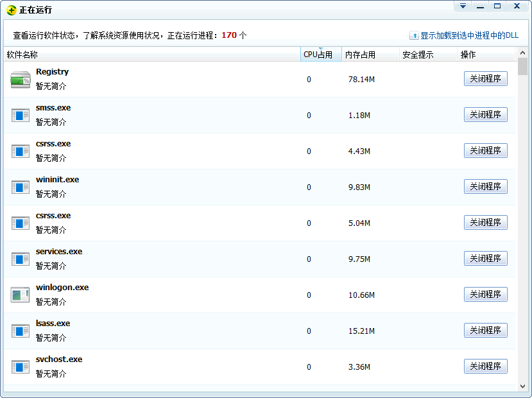Click the 1.18M memory value

tap(359, 116)
